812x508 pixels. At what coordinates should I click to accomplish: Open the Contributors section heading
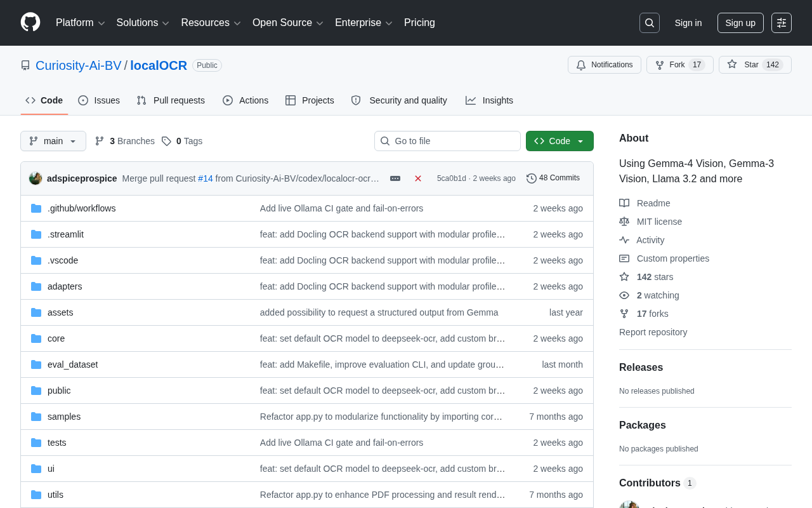(650, 483)
